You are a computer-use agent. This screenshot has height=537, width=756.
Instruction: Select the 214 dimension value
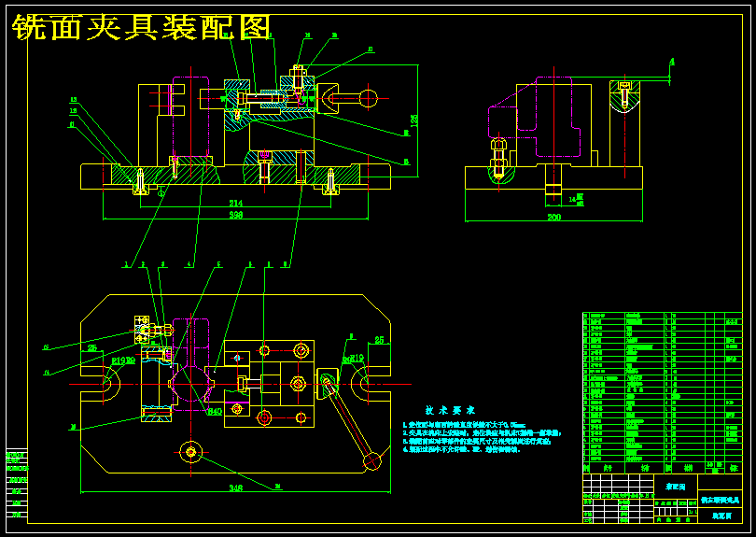[x=236, y=203]
